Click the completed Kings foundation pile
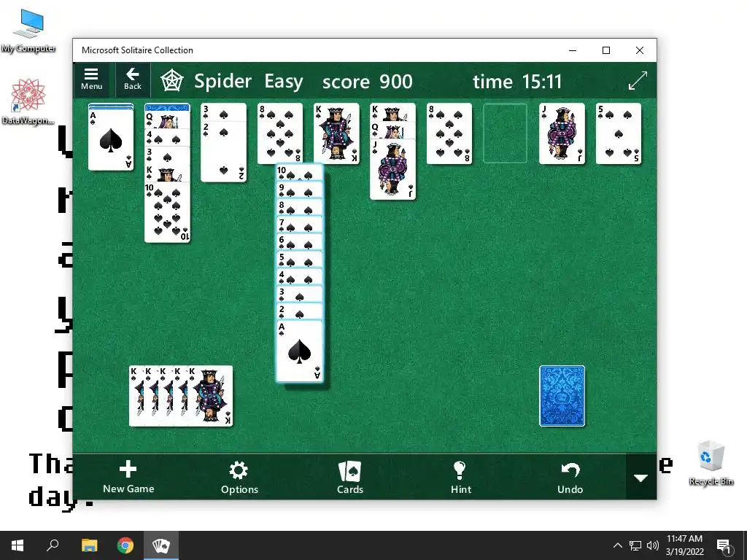 (181, 396)
